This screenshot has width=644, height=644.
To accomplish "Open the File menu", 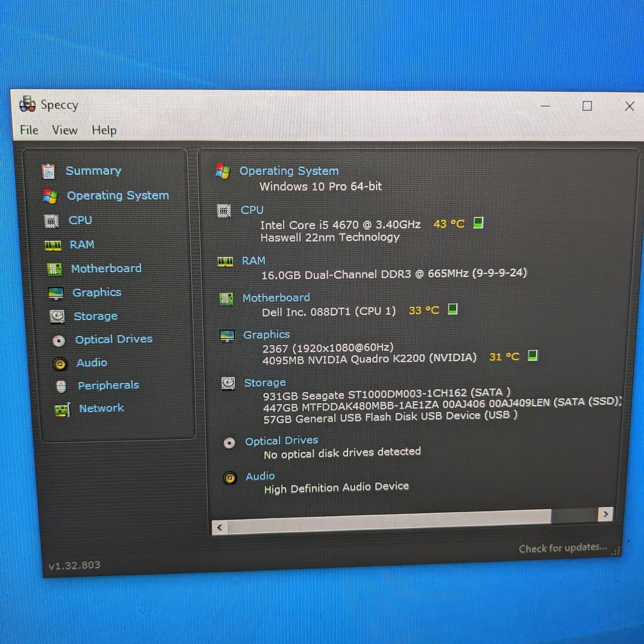I will [x=29, y=130].
